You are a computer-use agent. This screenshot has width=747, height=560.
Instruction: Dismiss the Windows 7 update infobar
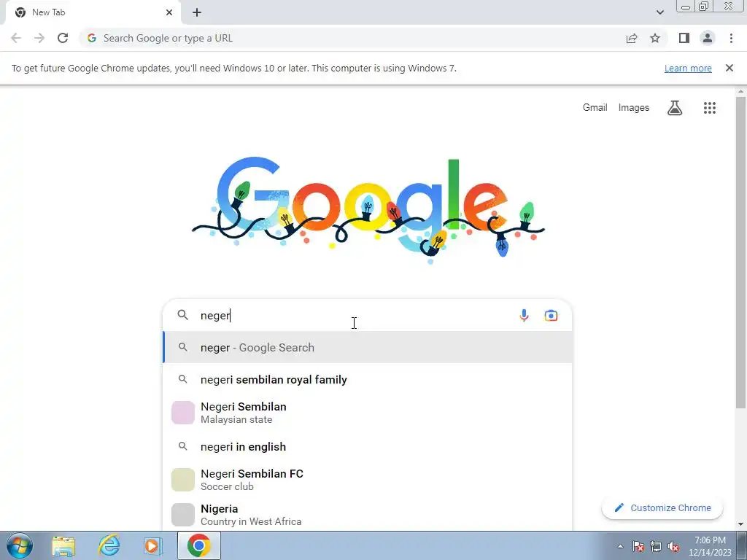coord(729,68)
